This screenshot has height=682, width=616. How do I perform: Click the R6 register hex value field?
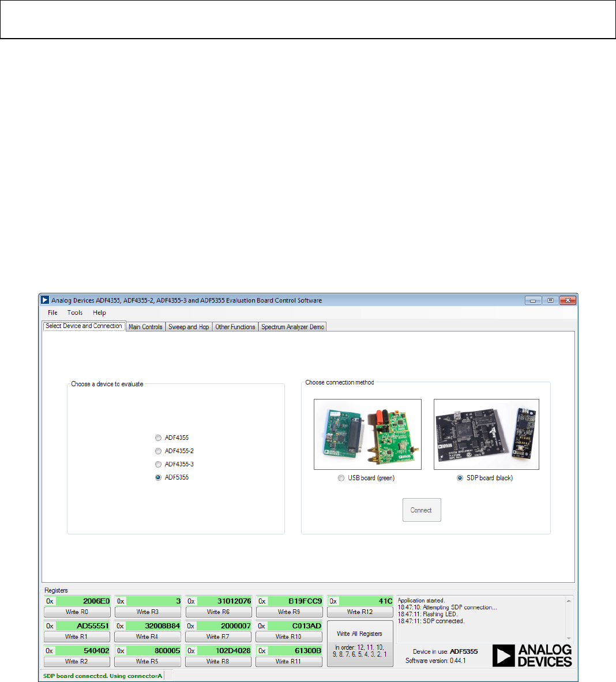[224, 601]
